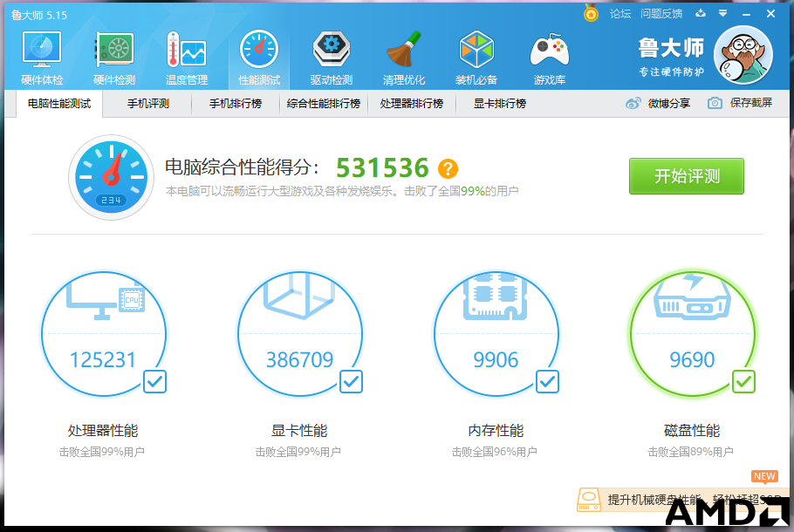Click the Weibo share icon
This screenshot has height=532, width=794.
click(633, 103)
